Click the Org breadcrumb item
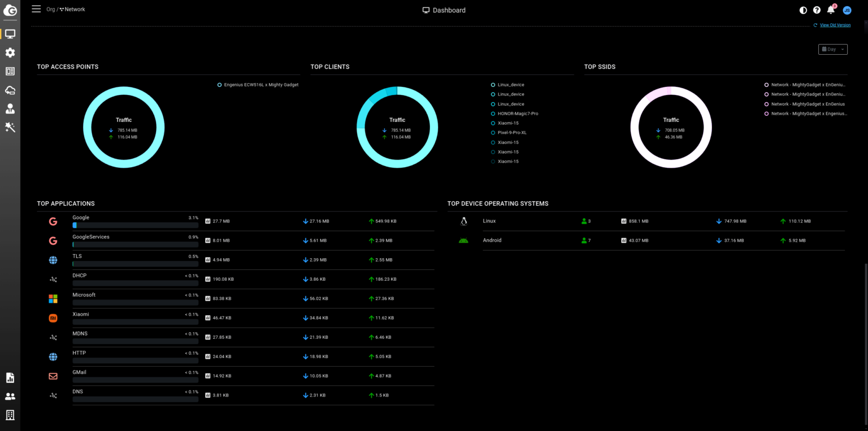 (50, 9)
